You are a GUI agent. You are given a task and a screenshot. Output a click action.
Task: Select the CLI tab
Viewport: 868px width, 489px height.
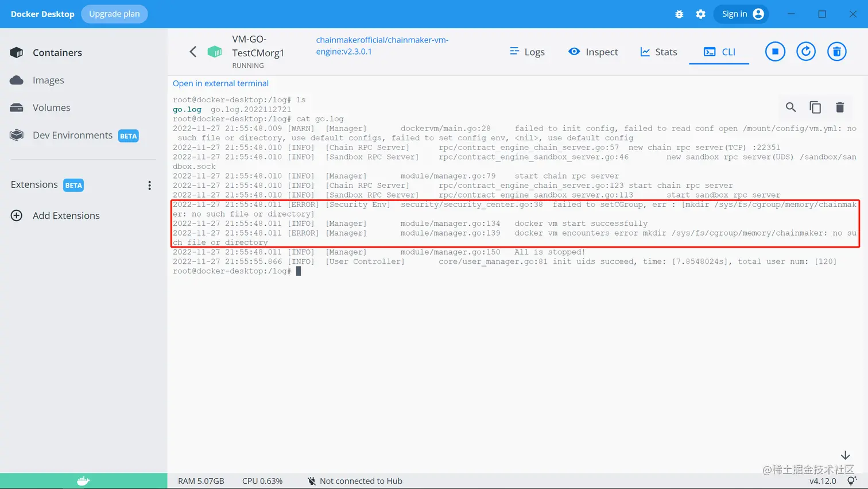719,52
